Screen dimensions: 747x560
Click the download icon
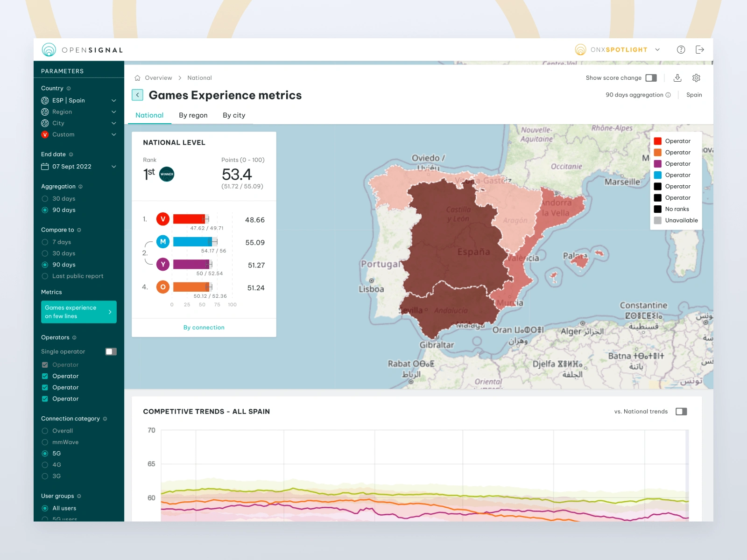(x=677, y=78)
